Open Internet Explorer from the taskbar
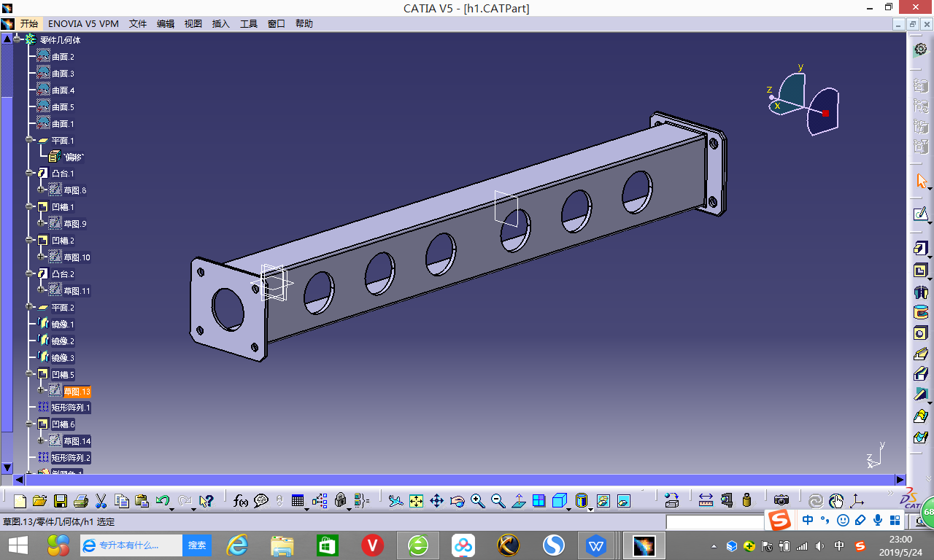This screenshot has height=560, width=934. (x=237, y=545)
